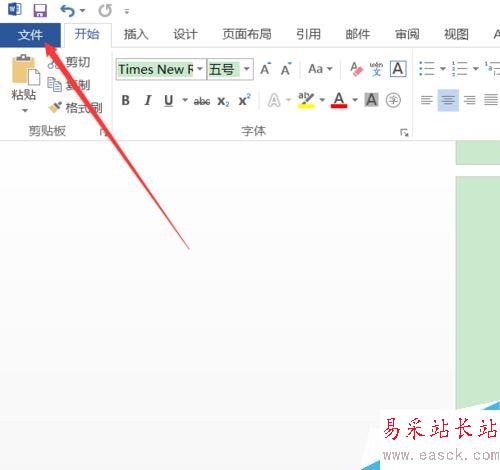Viewport: 500px width, 470px height.
Task: Switch to the 邮件 tab
Action: [x=358, y=34]
